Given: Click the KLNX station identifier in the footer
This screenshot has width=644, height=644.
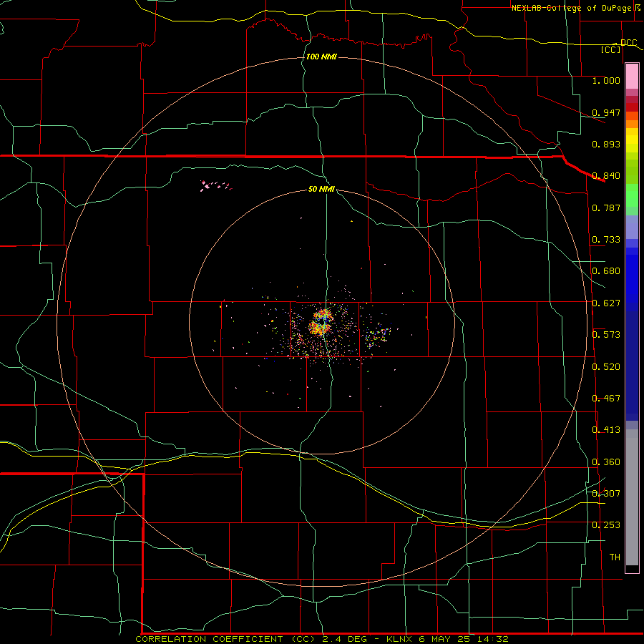Looking at the screenshot, I should pyautogui.click(x=401, y=639).
